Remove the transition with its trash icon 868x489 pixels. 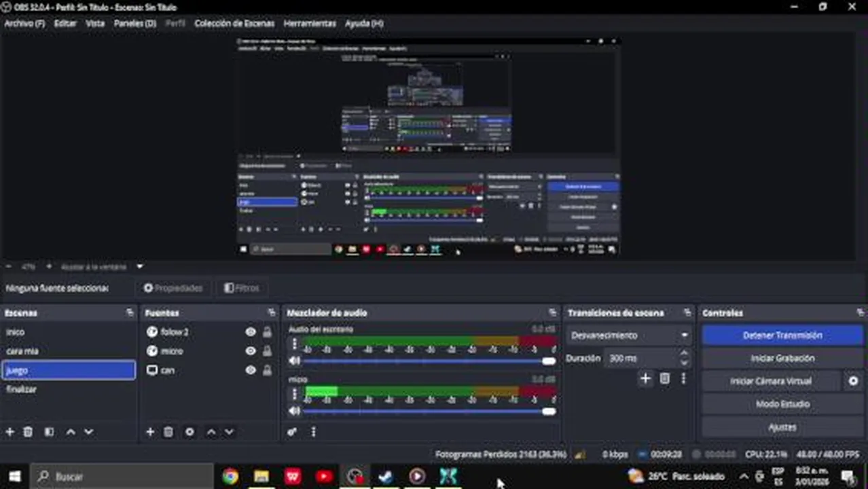coord(665,379)
